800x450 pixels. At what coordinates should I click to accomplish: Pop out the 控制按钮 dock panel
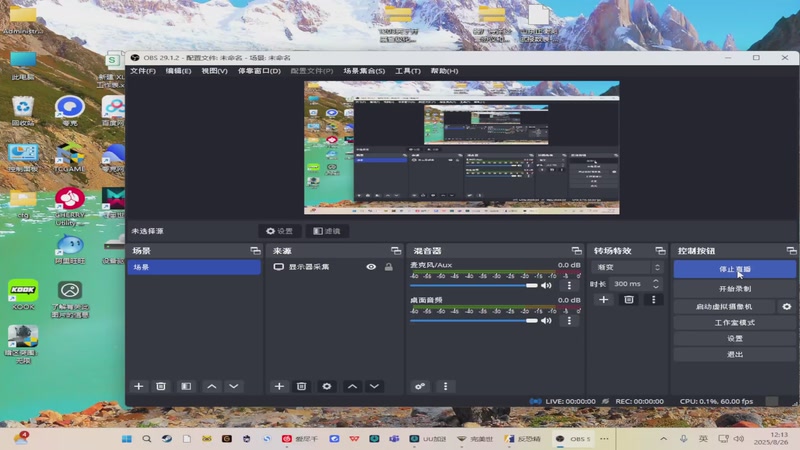[x=791, y=251]
